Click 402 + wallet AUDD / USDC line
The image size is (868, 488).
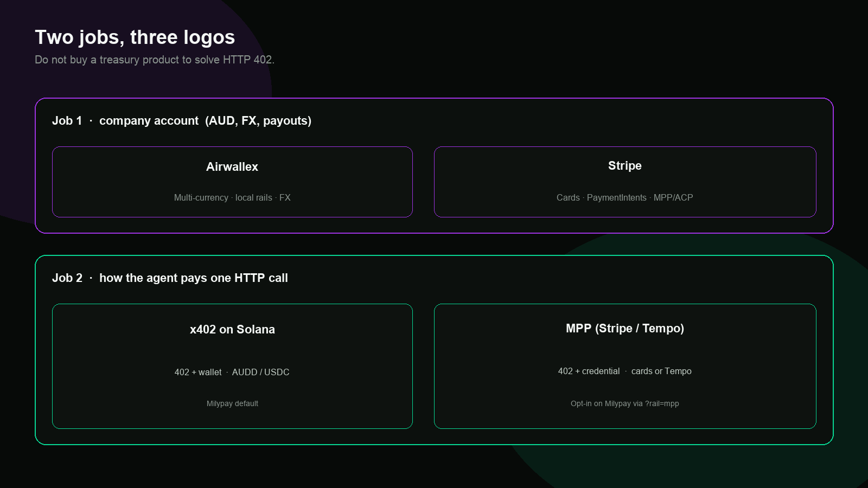click(232, 372)
